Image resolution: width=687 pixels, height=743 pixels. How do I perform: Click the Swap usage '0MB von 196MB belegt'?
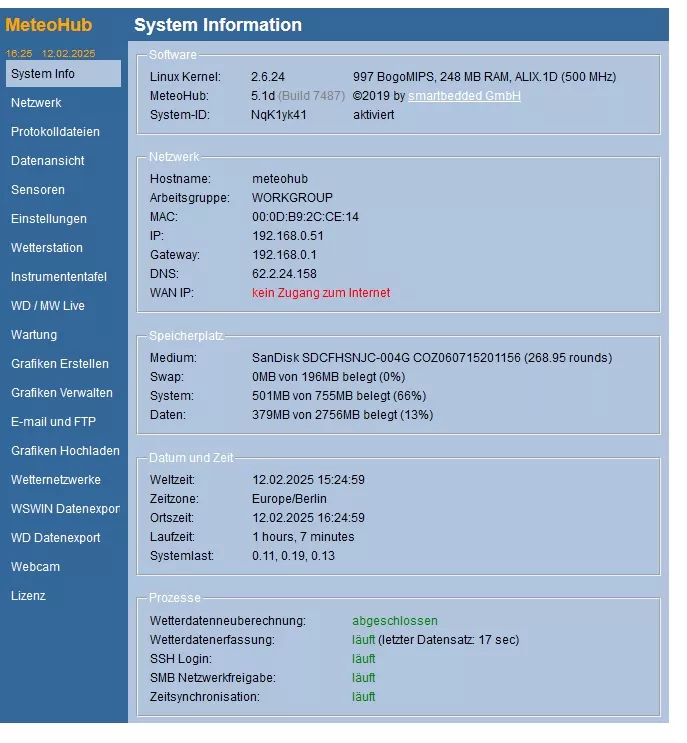coord(328,377)
